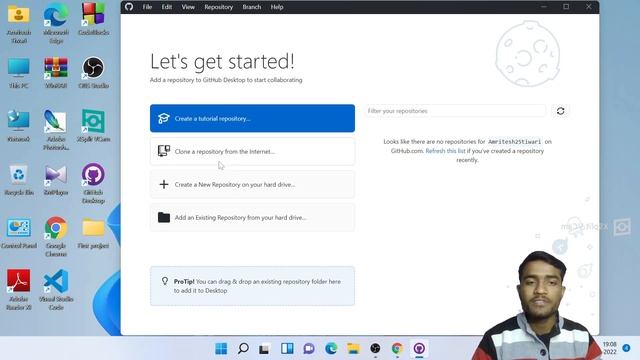Click Clone a repository from the Internet
This screenshot has width=640, height=360.
[252, 151]
